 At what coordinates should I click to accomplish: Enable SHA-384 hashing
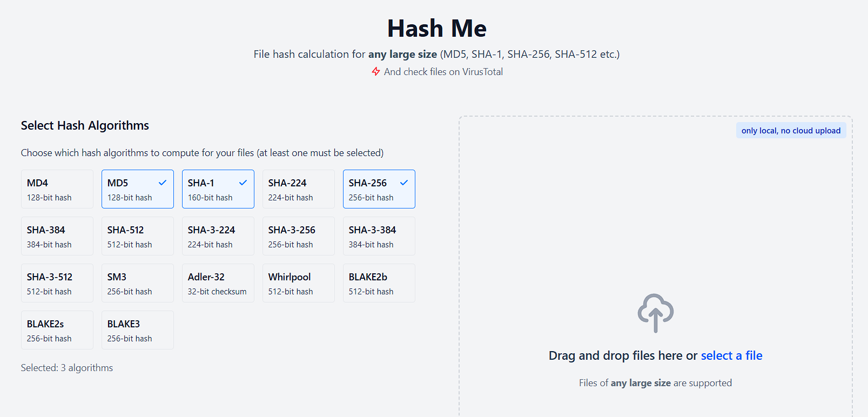coord(57,236)
